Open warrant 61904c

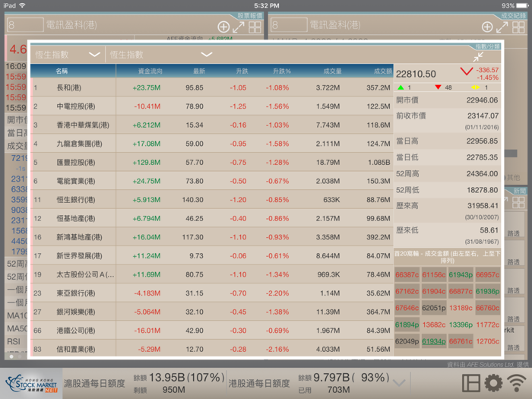point(434,291)
